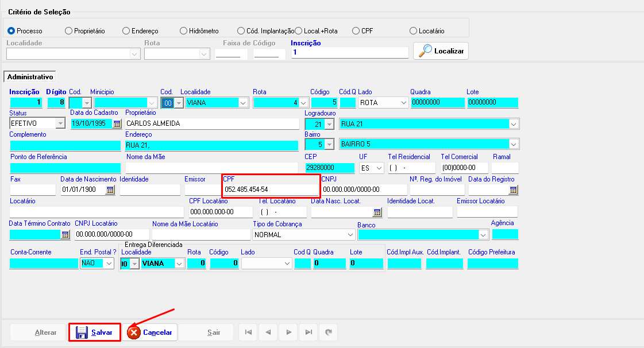644x348 pixels.
Task: Open calendar for Data do Registro
Action: (513, 190)
